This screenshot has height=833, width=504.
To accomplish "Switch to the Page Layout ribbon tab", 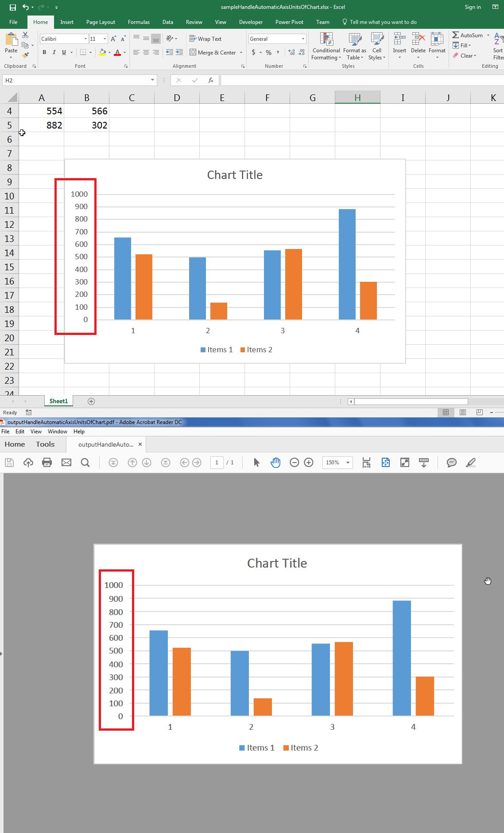I will tap(101, 22).
